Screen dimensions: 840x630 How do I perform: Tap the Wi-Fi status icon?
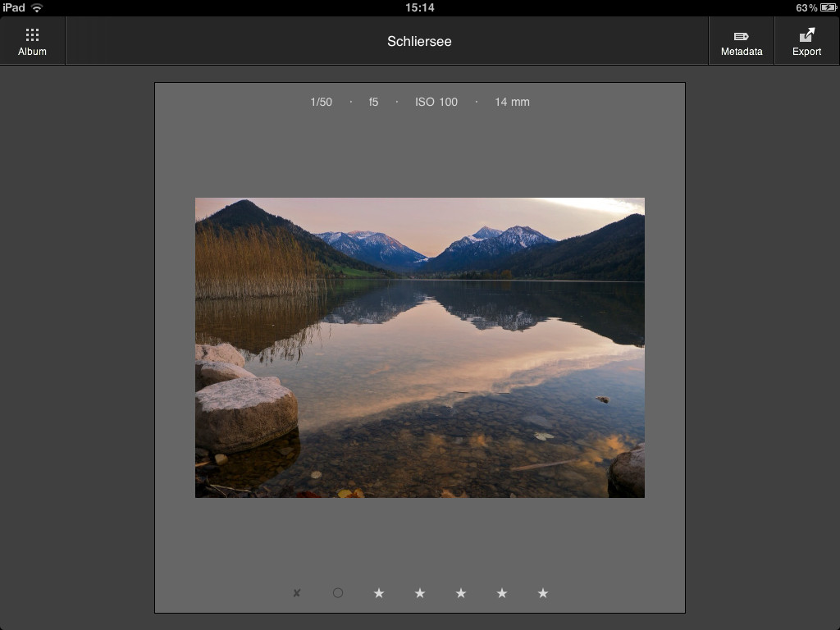click(x=37, y=7)
